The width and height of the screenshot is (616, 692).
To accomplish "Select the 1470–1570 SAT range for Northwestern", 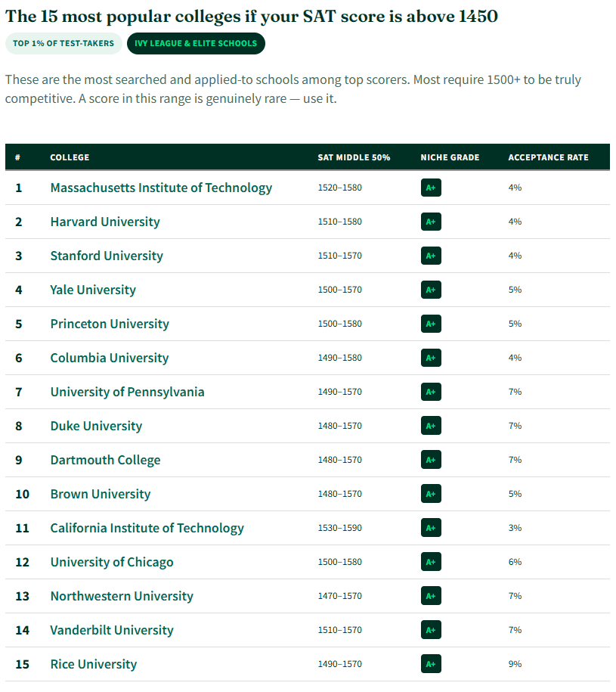I will coord(340,596).
